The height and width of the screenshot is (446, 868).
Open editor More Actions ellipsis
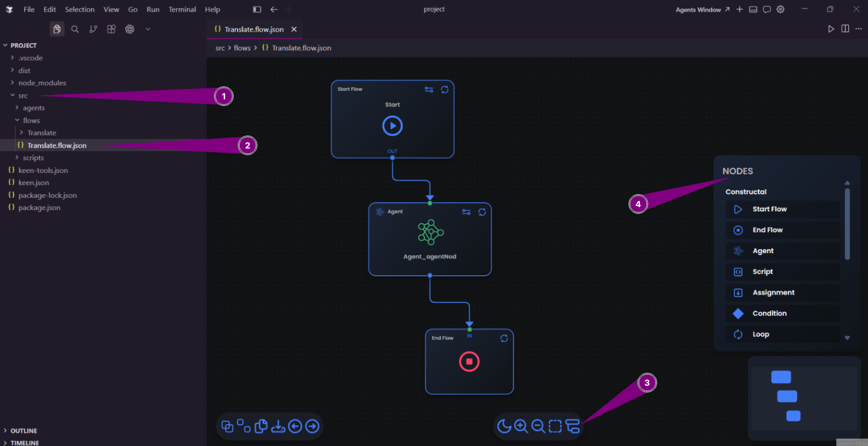(x=858, y=29)
